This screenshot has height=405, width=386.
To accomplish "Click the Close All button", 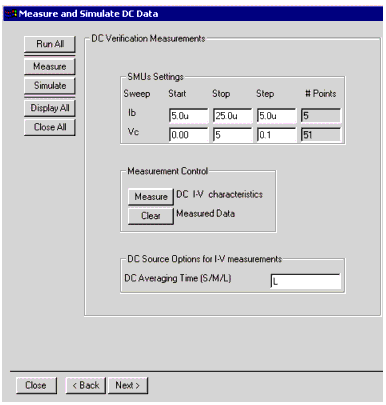I will coord(50,127).
